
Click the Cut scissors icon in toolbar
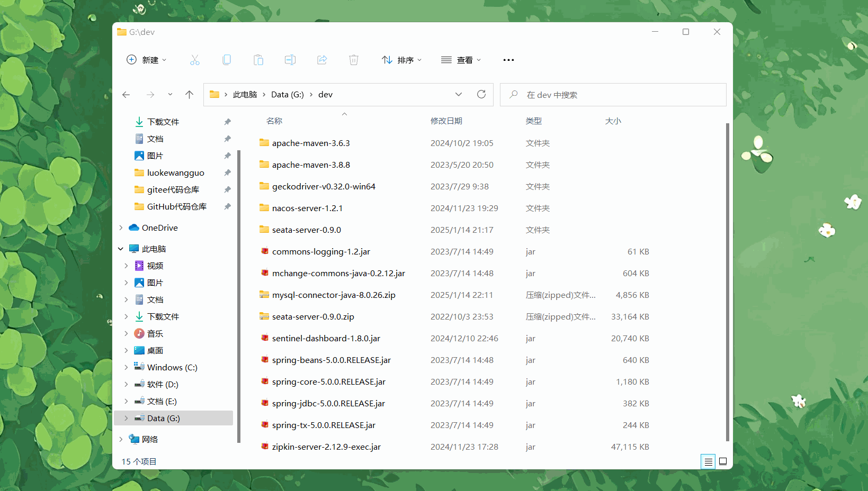pos(195,60)
